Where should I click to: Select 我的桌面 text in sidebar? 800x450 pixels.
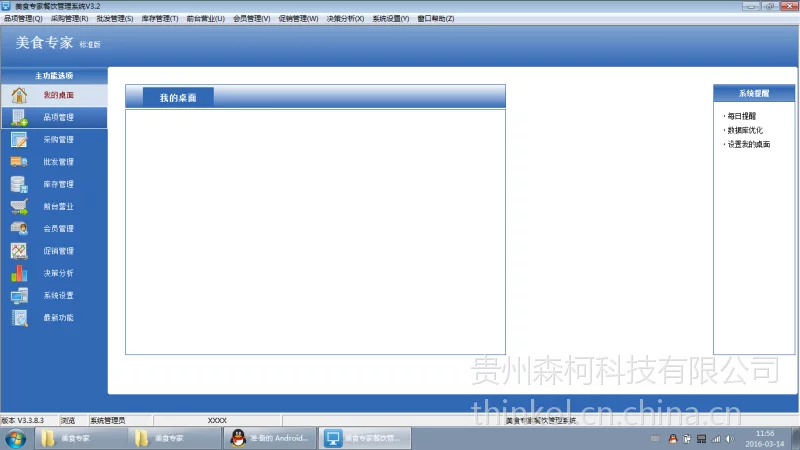pos(58,95)
